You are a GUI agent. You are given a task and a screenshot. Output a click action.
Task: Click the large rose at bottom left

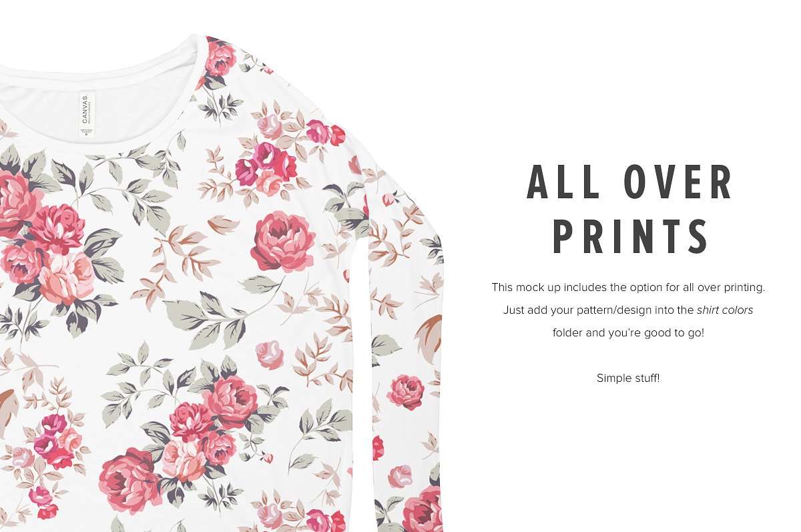point(130,481)
